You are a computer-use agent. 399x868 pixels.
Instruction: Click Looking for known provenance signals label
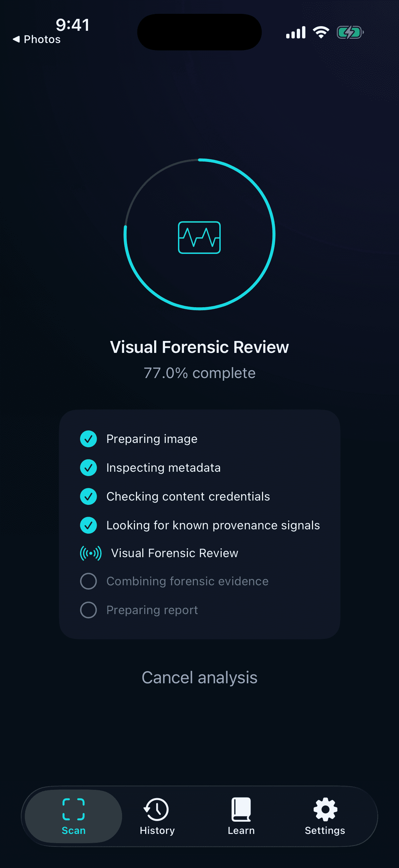(x=213, y=525)
